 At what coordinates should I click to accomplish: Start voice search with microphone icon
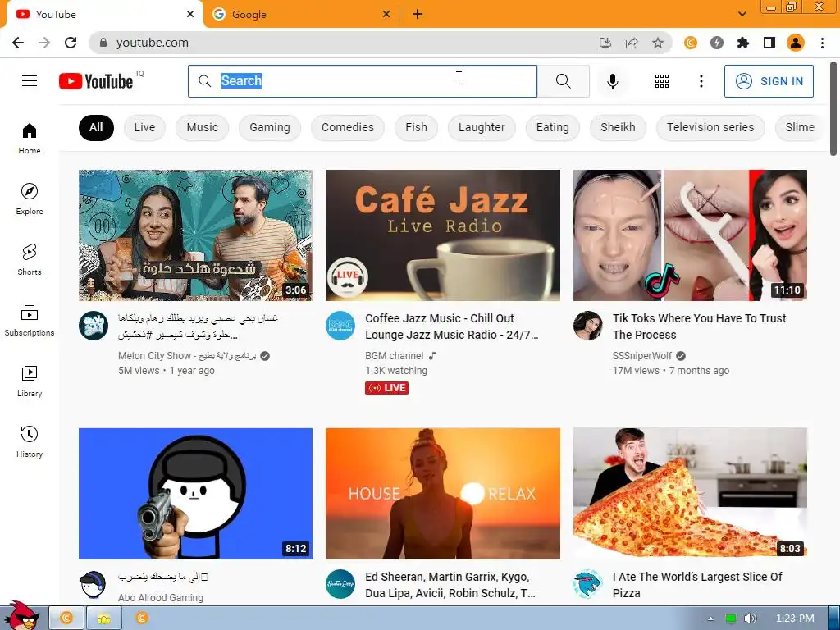tap(612, 81)
